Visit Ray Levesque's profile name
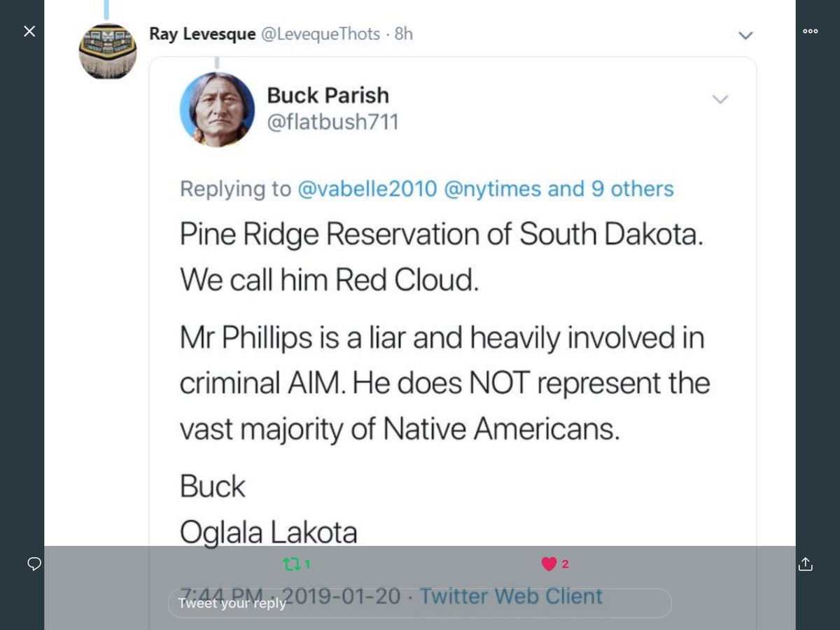Viewport: 840px width, 630px height. point(202,34)
